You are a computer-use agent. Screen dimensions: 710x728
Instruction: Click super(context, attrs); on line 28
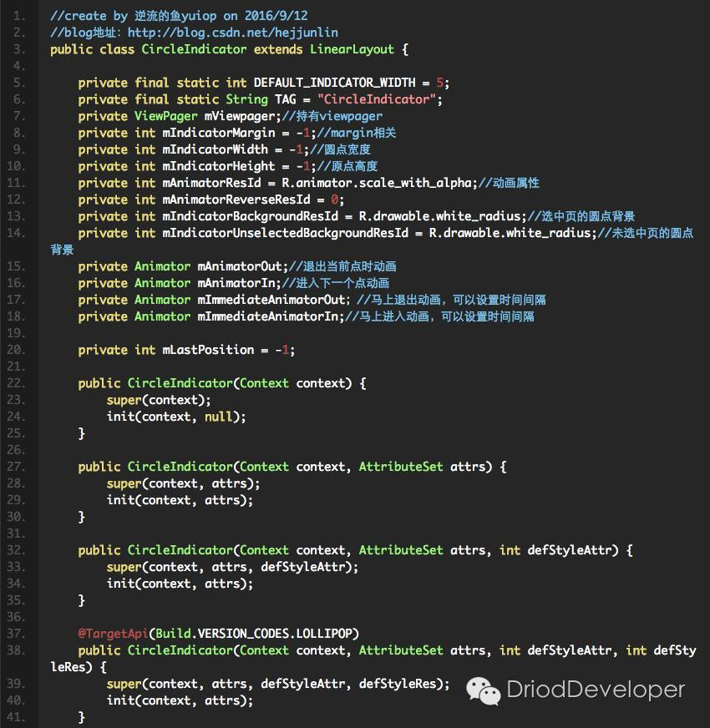pyautogui.click(x=183, y=483)
